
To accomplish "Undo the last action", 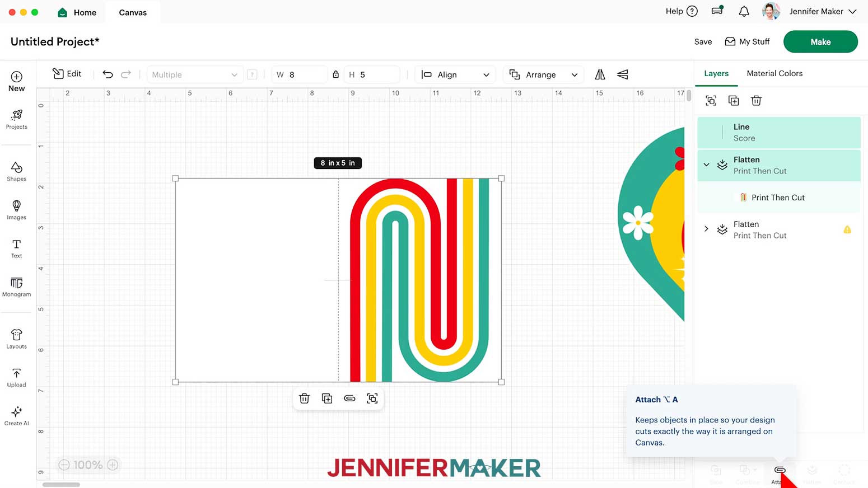I will (108, 74).
